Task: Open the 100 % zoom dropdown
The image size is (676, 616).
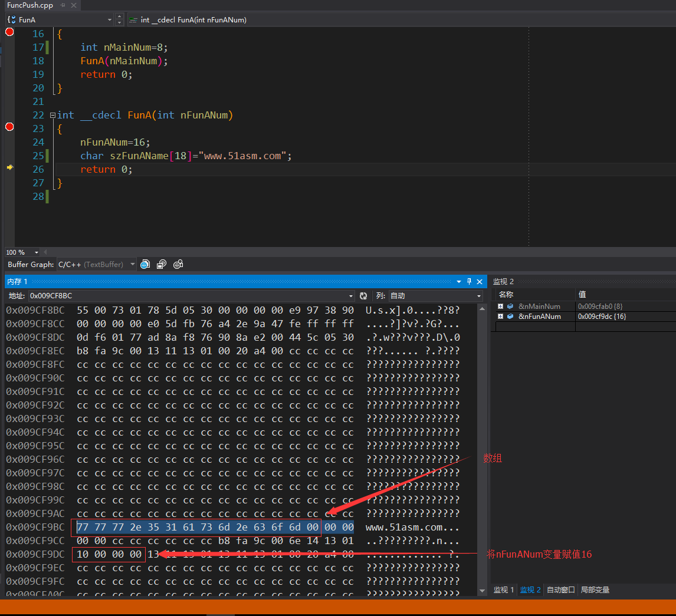Action: 37,252
